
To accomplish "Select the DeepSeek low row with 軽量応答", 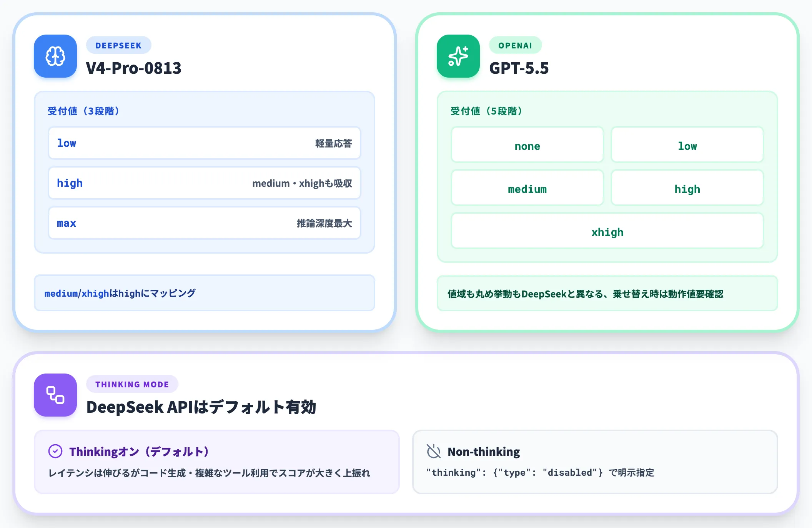I will click(205, 143).
